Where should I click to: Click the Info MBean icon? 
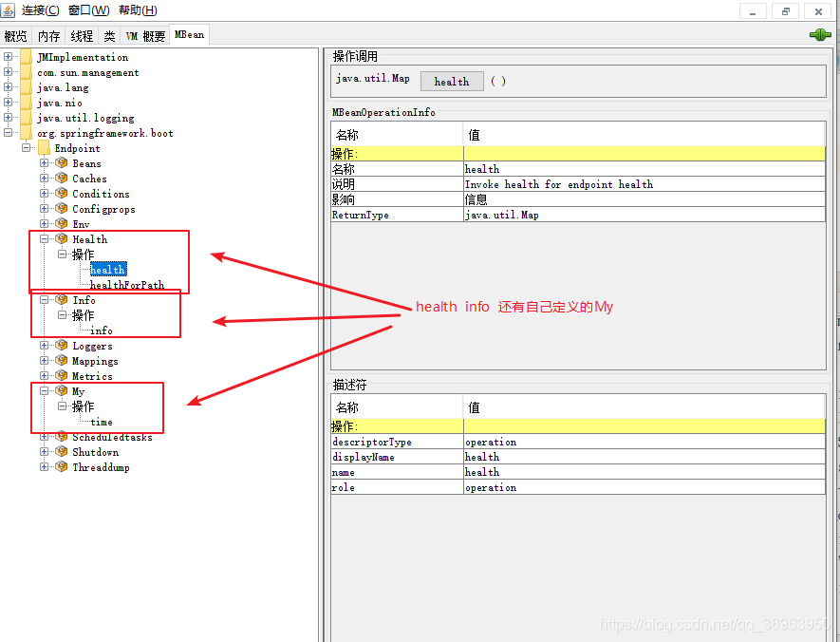[x=62, y=299]
